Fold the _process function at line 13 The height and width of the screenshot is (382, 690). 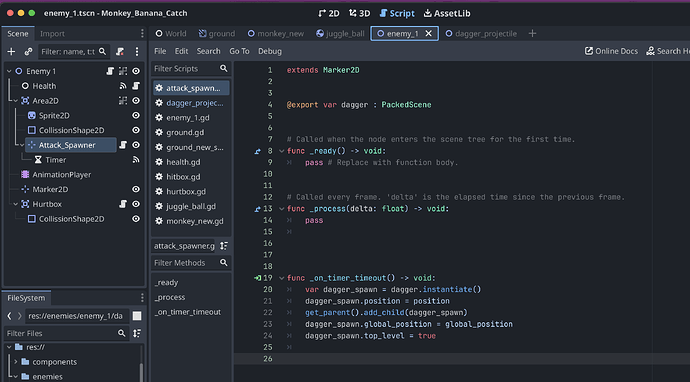(x=282, y=209)
